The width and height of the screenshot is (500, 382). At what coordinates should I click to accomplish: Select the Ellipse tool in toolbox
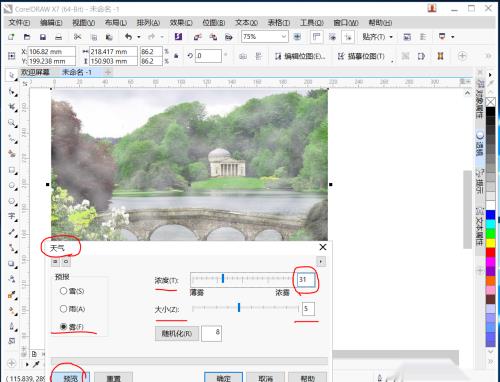(12, 185)
